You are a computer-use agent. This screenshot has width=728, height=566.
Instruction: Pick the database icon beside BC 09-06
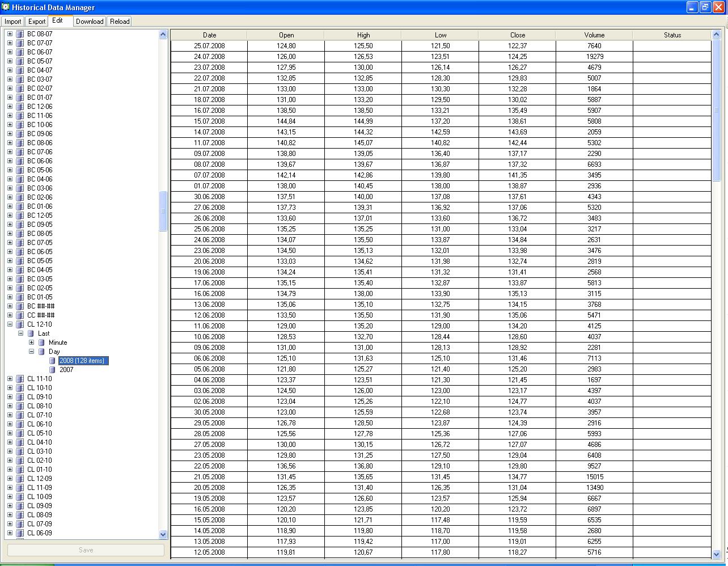click(x=20, y=134)
